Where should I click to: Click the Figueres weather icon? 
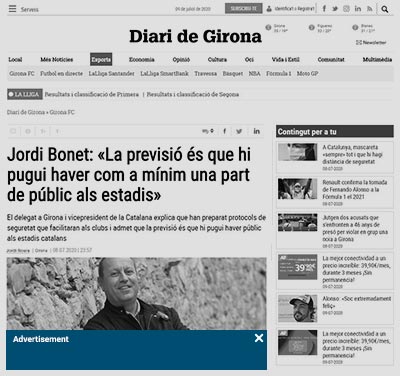312,28
